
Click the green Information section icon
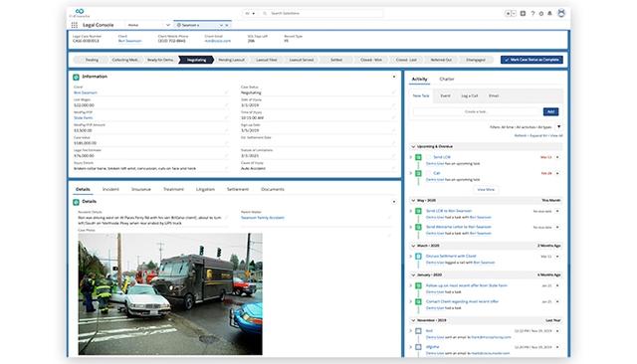(x=76, y=77)
